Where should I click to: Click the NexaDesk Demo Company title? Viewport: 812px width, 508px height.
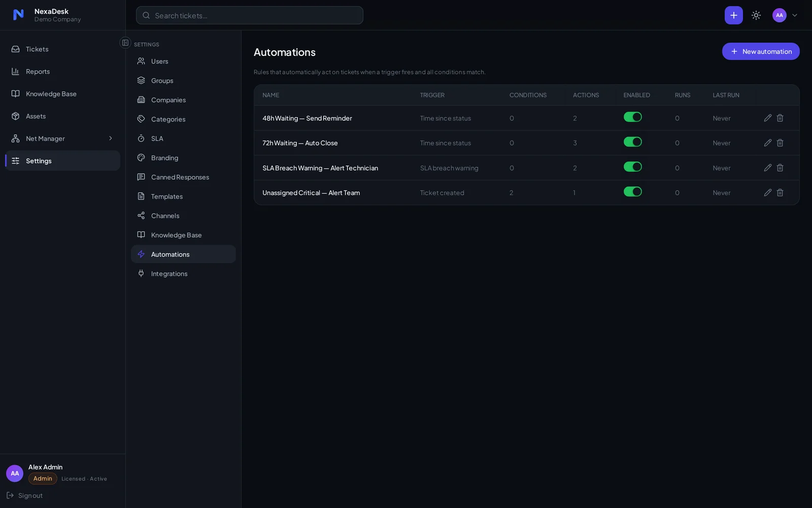57,15
